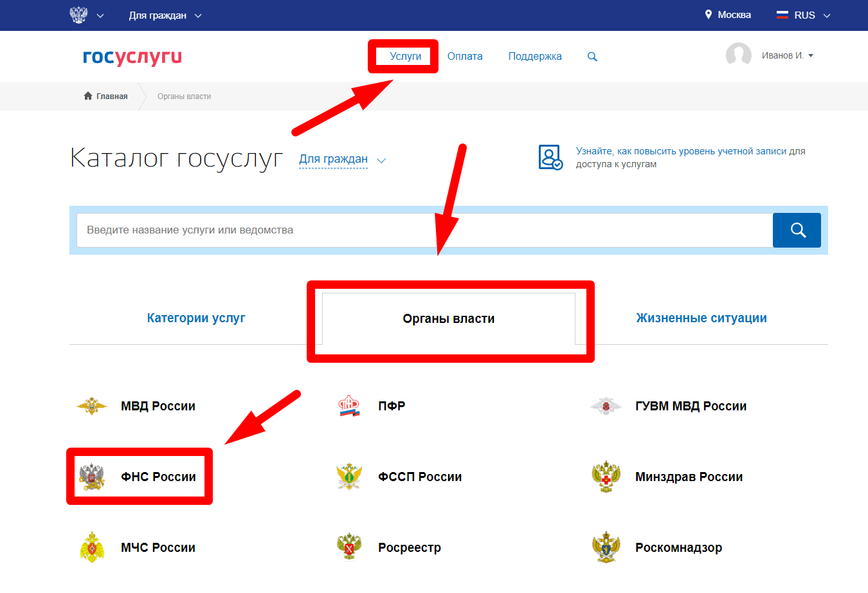868x593 pixels.
Task: Open the Оплата menu item
Action: pyautogui.click(x=465, y=57)
